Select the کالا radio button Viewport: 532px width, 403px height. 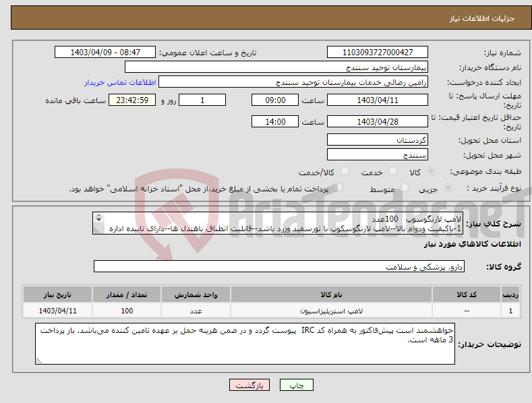(x=432, y=171)
